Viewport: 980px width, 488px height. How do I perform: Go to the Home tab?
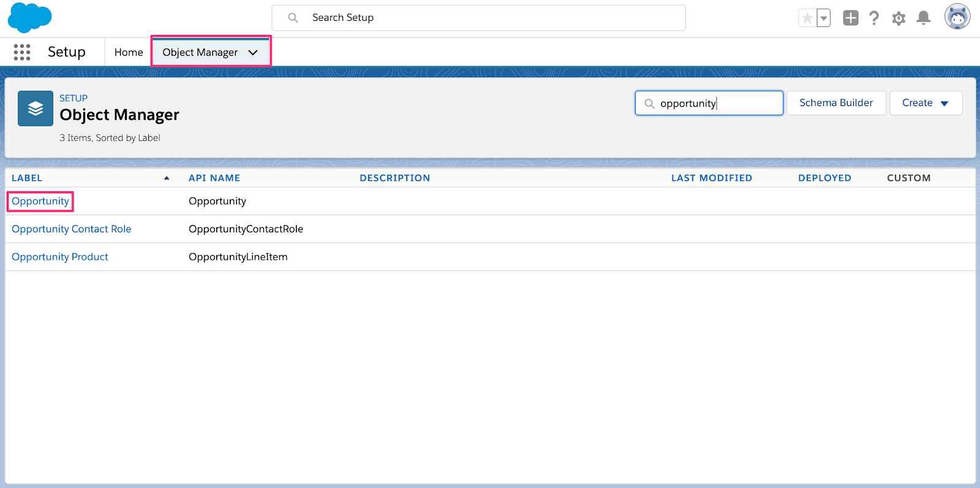point(129,52)
